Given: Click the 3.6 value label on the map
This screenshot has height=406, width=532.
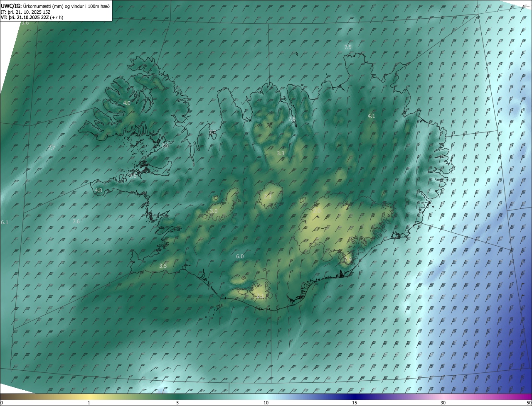Looking at the screenshot, I should [x=25, y=23].
